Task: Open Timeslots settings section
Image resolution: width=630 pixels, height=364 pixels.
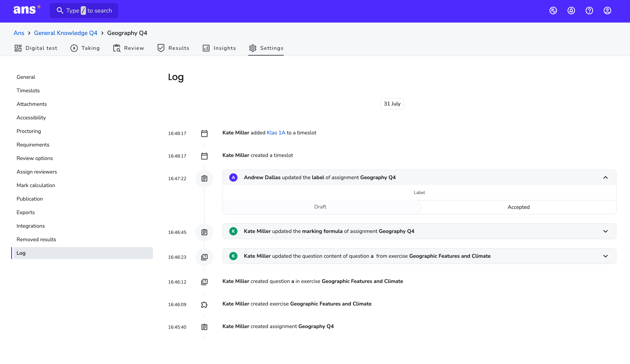Action: 28,90
